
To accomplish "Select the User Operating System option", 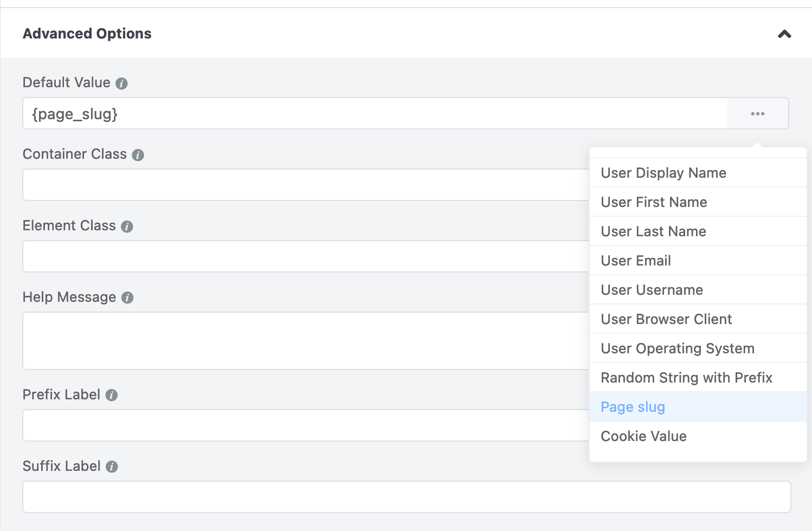I will [x=677, y=348].
